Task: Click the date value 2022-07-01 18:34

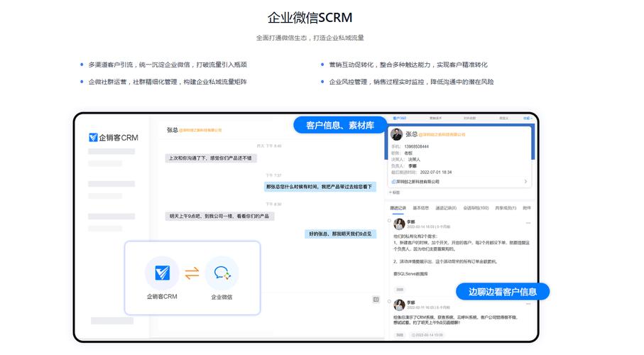Action: pyautogui.click(x=436, y=172)
